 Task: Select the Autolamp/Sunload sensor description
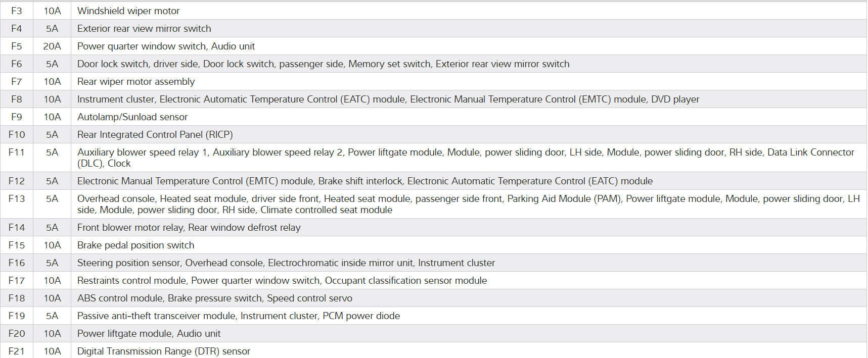click(x=132, y=117)
